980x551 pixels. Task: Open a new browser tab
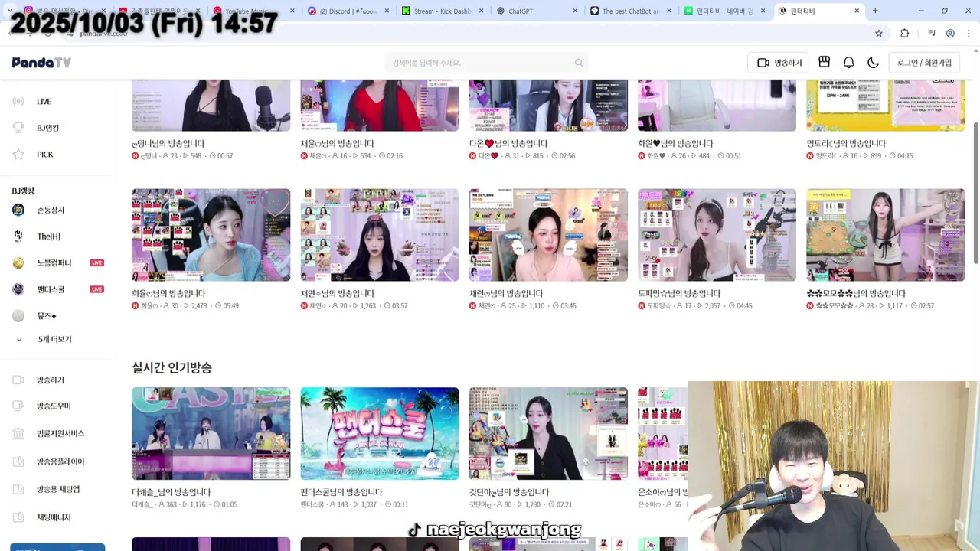[875, 11]
